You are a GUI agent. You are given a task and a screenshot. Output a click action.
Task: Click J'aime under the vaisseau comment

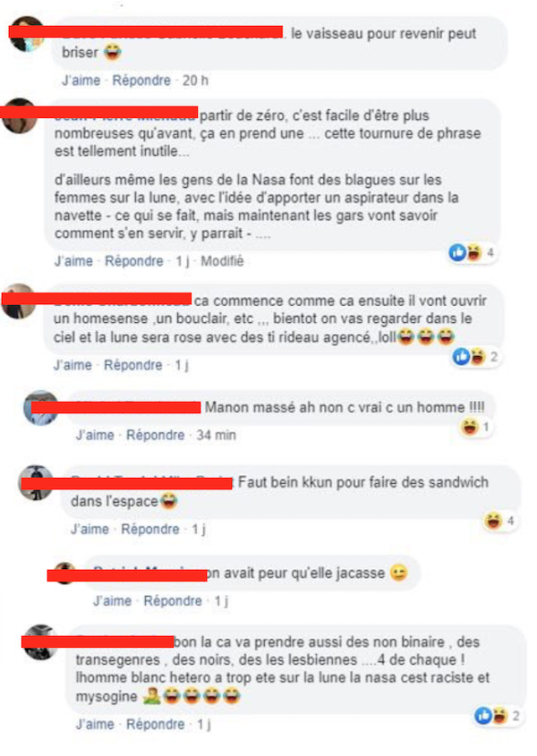pyautogui.click(x=81, y=81)
